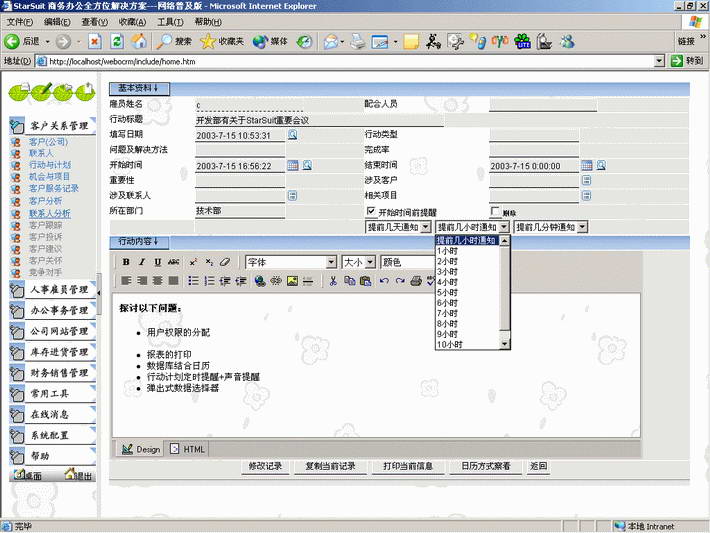Open the 编辑(E) menu
Screen dimensions: 710x533
[57, 22]
